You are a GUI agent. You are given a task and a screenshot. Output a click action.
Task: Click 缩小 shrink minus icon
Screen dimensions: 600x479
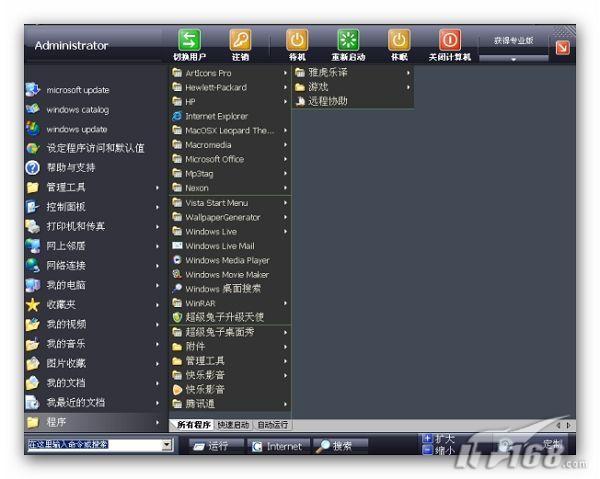(x=427, y=450)
